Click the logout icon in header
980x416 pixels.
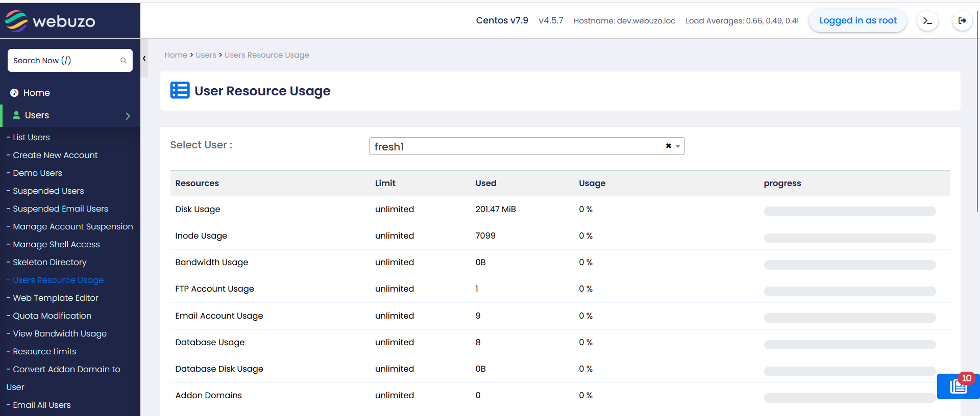962,21
